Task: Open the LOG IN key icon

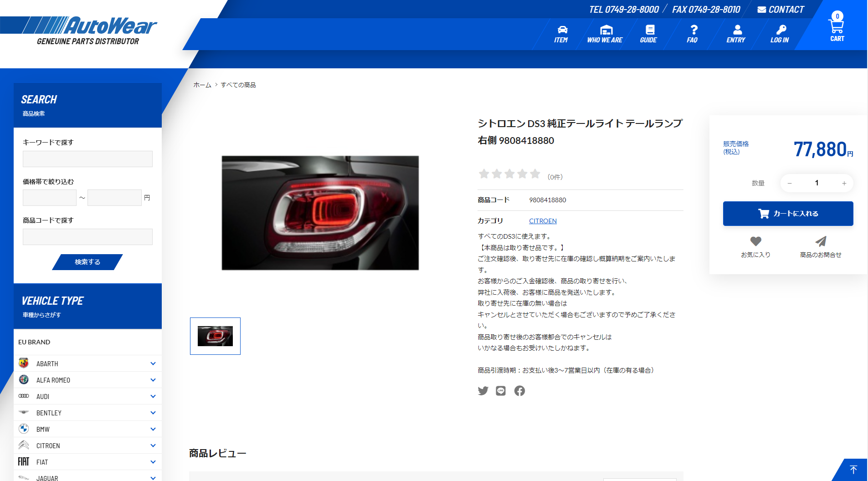Action: coord(780,34)
